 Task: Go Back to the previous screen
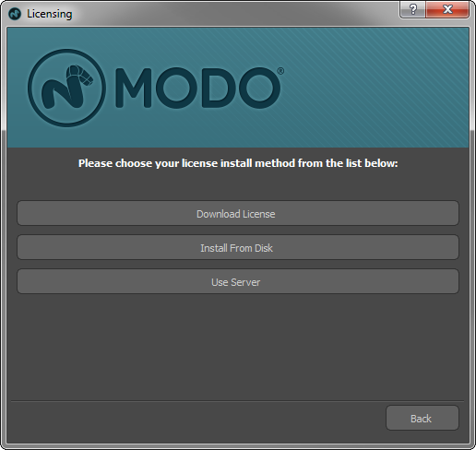(422, 418)
